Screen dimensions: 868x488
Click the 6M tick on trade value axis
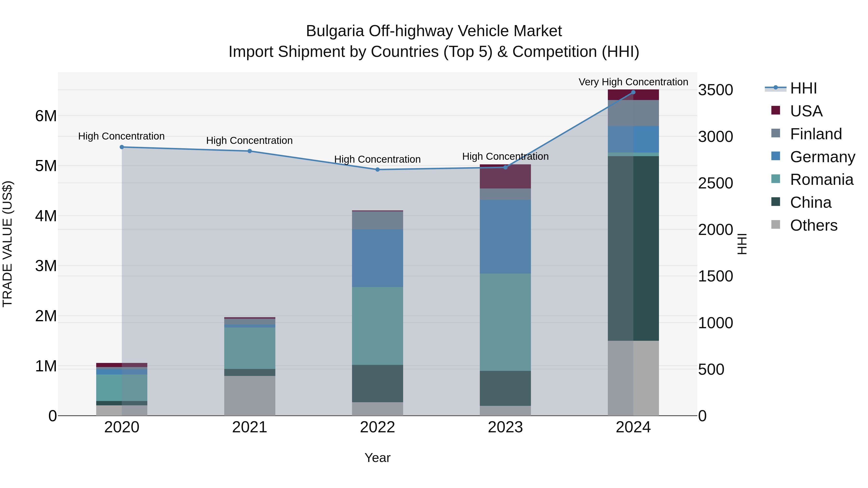[x=46, y=116]
